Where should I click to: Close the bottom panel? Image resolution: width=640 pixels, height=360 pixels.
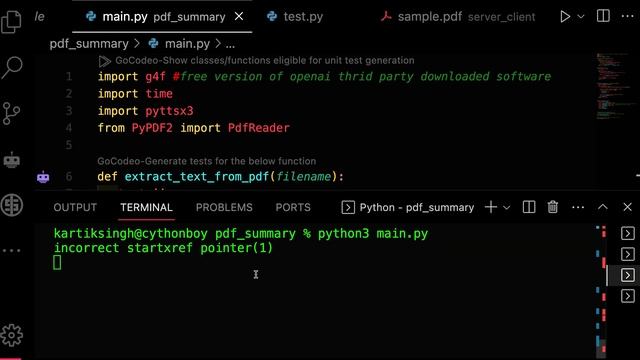click(x=627, y=207)
